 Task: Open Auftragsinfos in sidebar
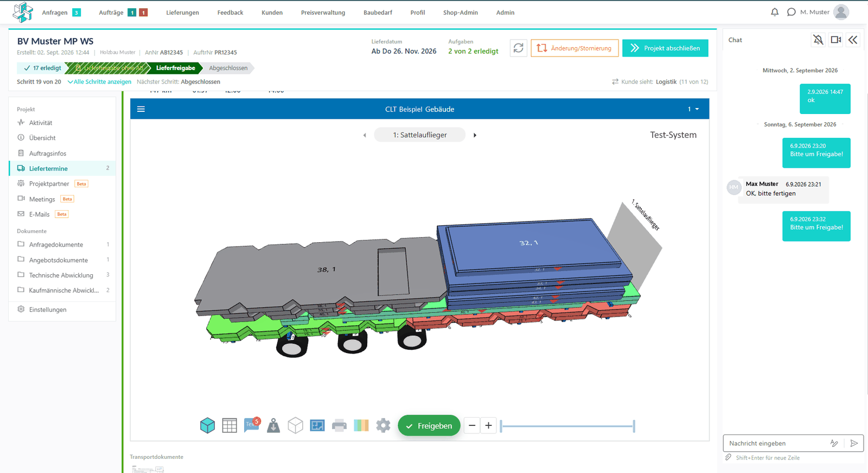pyautogui.click(x=62, y=153)
